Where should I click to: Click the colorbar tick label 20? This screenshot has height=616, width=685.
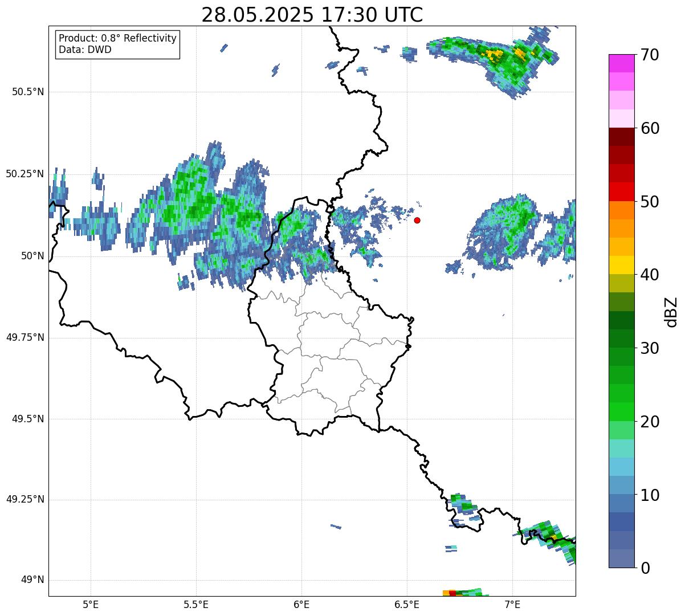coord(650,422)
